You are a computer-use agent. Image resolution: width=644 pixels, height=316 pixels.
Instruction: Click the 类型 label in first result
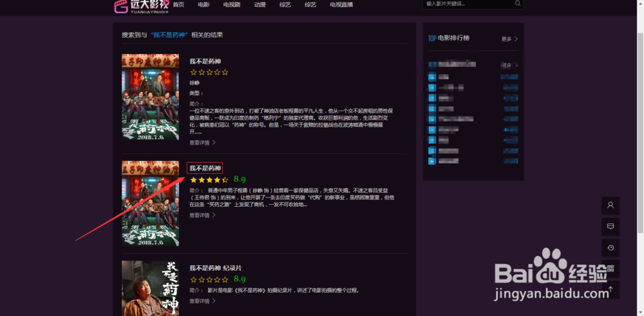[196, 93]
